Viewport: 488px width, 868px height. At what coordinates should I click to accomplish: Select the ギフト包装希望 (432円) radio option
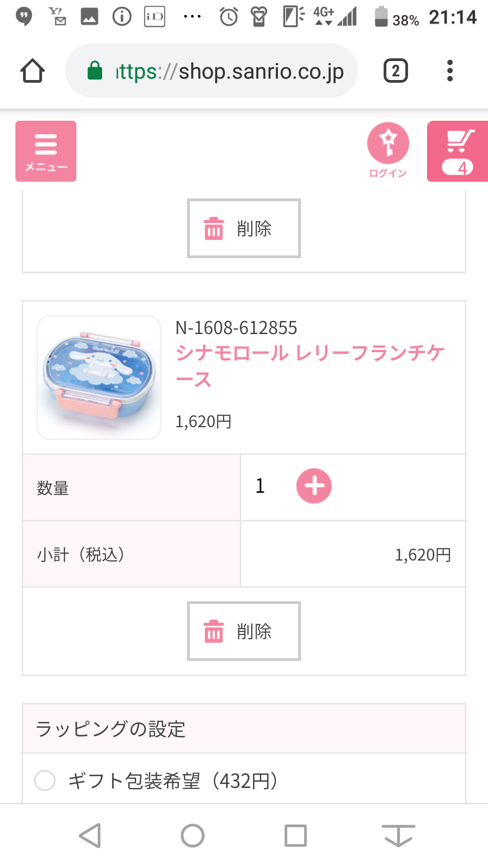45,780
